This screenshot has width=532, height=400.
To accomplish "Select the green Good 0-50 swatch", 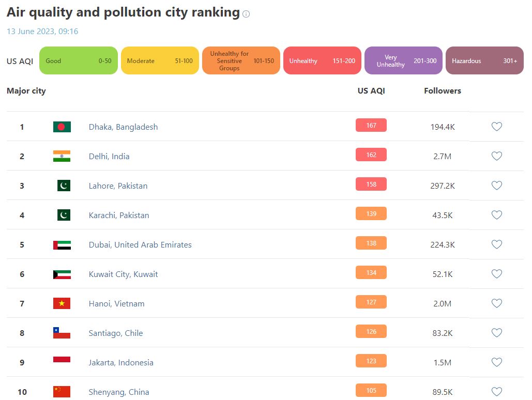I will tap(79, 60).
